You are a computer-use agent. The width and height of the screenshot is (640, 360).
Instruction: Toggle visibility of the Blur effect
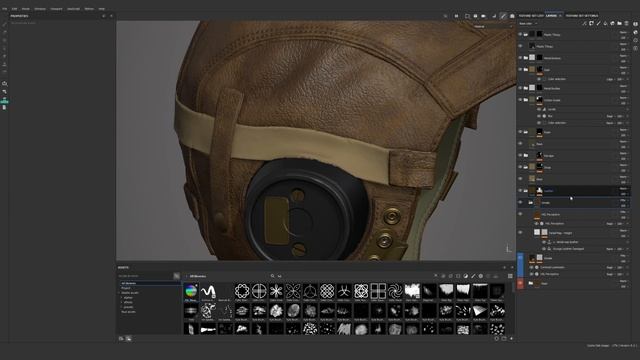(x=539, y=116)
